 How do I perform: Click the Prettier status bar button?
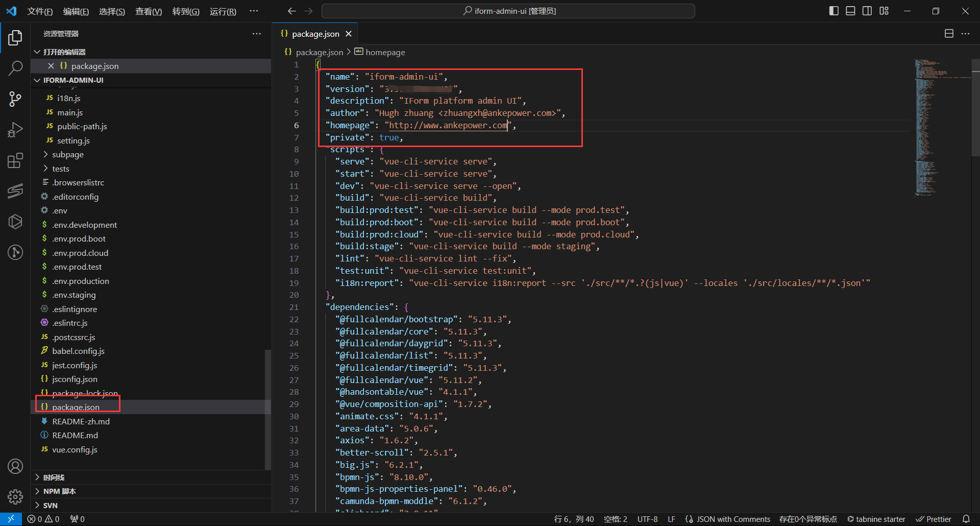tap(934, 519)
